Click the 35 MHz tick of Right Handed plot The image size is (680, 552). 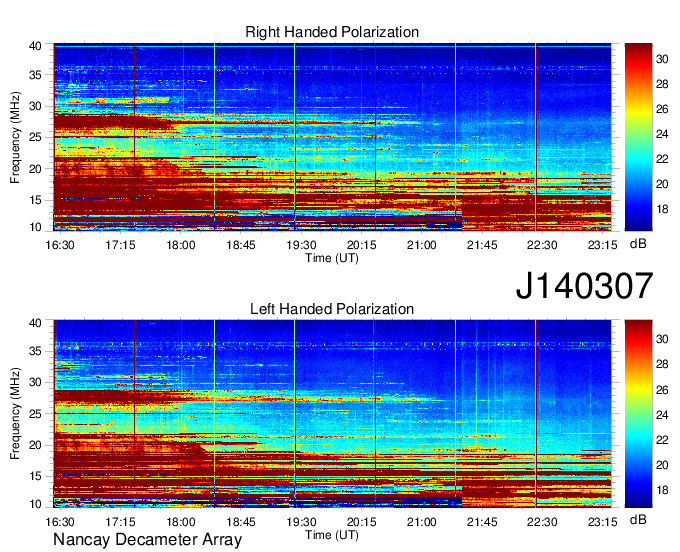(35, 75)
